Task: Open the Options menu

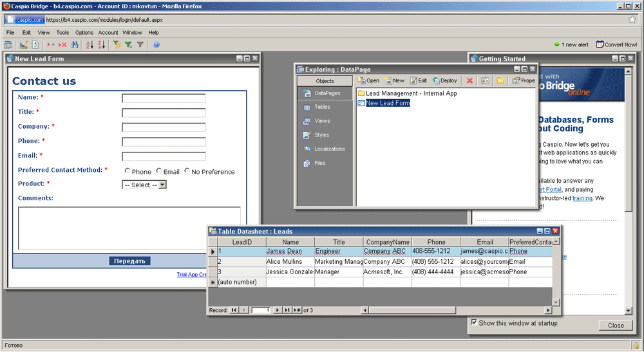Action: pyautogui.click(x=84, y=32)
